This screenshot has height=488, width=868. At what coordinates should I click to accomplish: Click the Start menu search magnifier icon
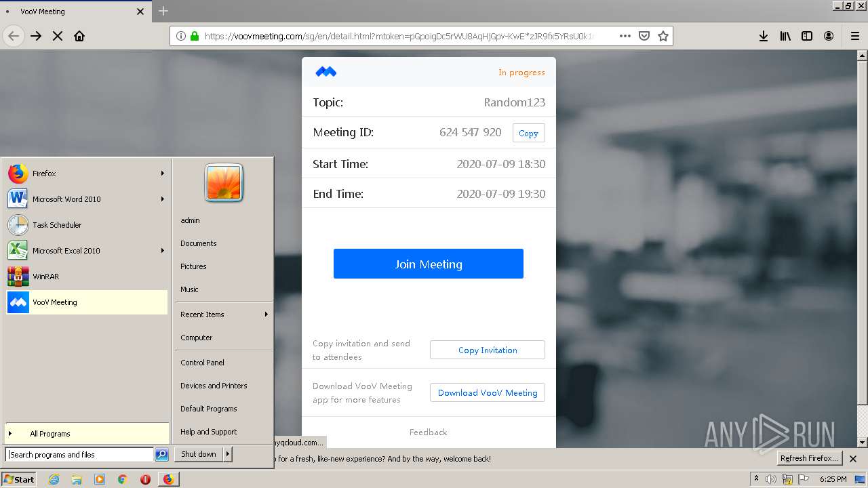coord(161,455)
